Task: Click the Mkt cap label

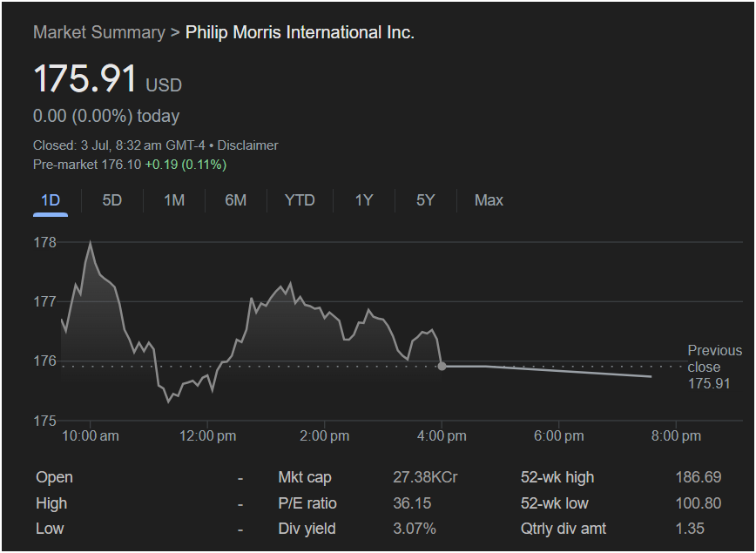Action: point(305,477)
